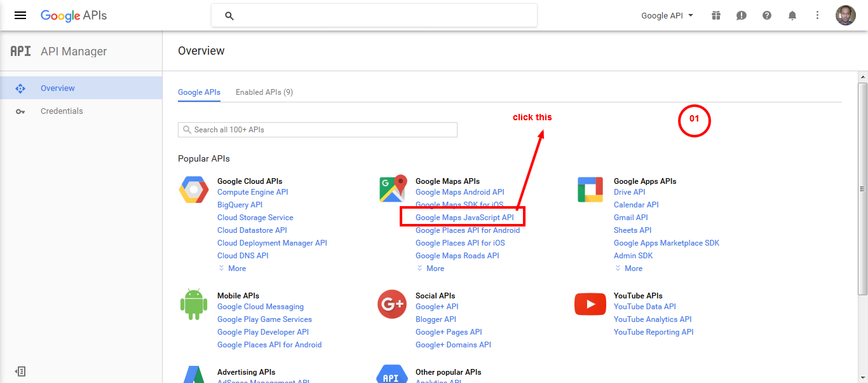Open Cloud Storage Service link

[255, 218]
